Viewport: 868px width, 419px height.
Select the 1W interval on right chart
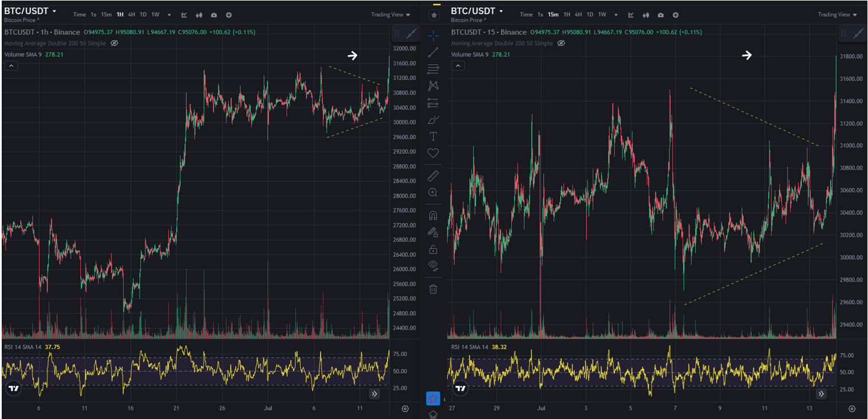click(x=602, y=14)
